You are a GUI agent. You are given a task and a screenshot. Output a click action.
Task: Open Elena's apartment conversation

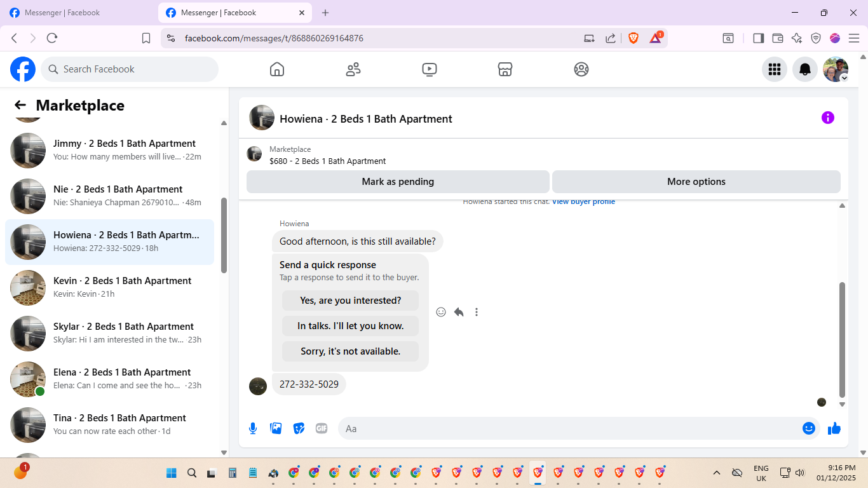point(109,379)
